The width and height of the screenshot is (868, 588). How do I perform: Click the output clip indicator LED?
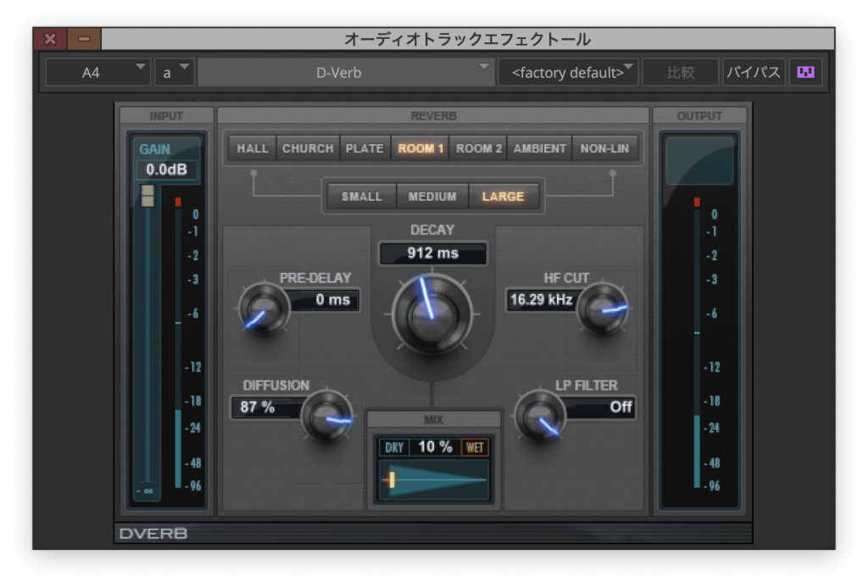[697, 202]
